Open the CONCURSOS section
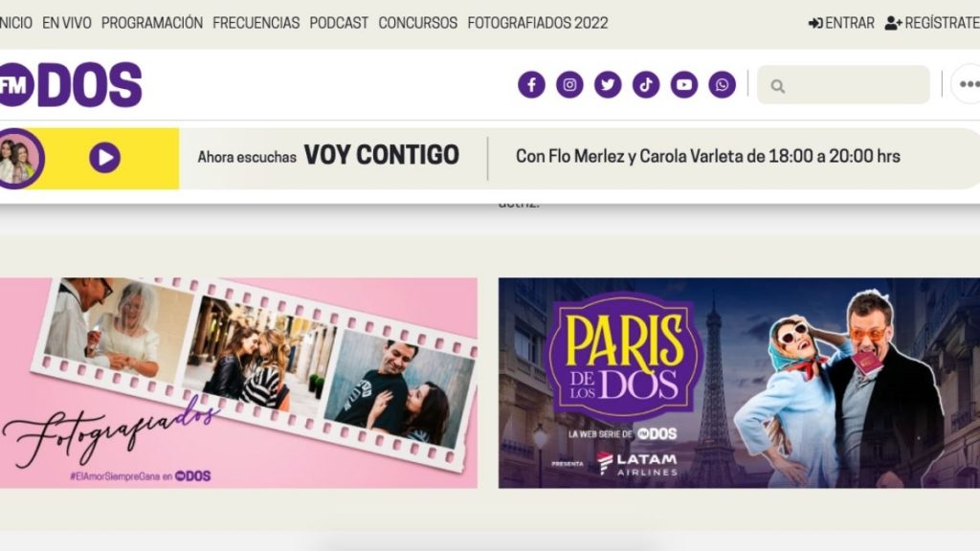980x551 pixels. (417, 23)
